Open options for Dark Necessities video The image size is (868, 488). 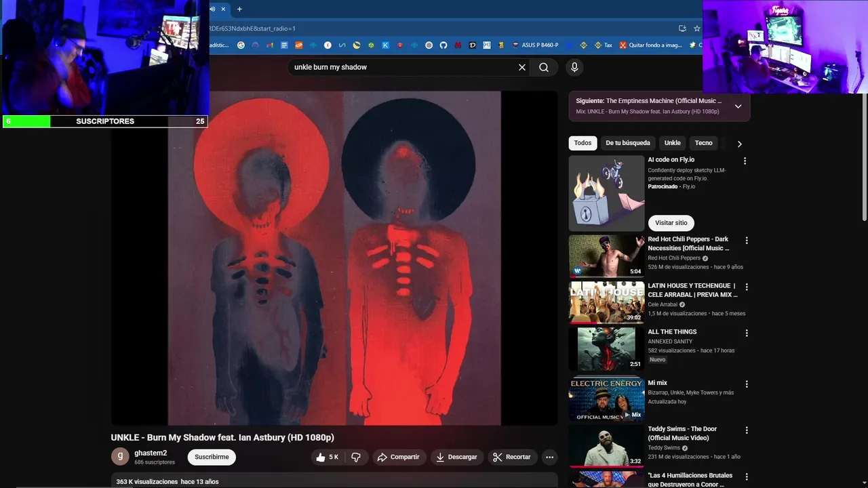click(x=747, y=241)
